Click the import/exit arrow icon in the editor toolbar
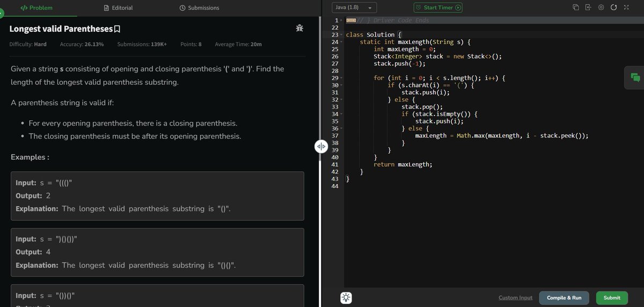Screen dimensions: 644x307 tap(588, 8)
